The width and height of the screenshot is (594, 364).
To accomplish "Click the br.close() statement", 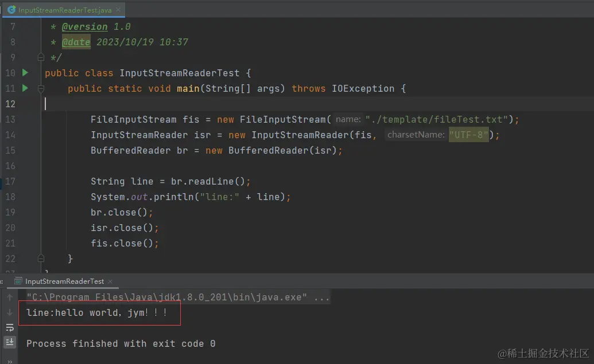I will pyautogui.click(x=122, y=212).
